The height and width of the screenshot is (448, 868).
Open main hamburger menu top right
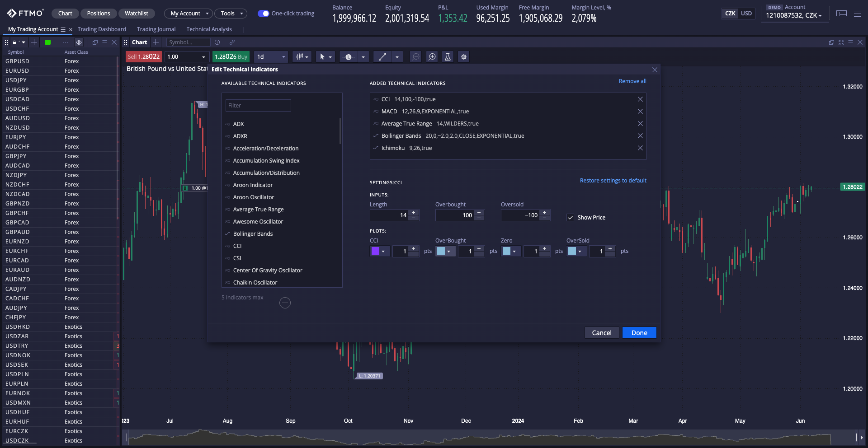pyautogui.click(x=857, y=14)
